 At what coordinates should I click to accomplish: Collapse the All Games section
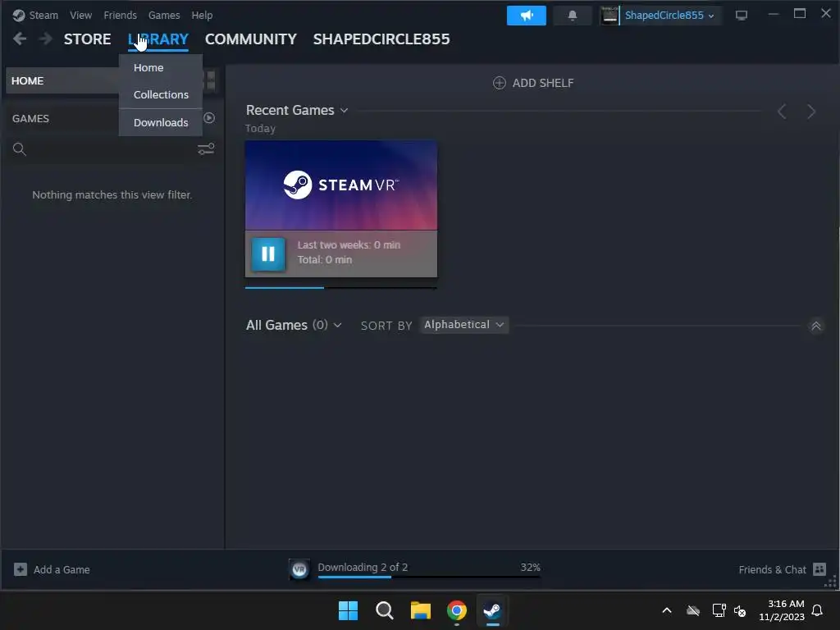click(816, 326)
